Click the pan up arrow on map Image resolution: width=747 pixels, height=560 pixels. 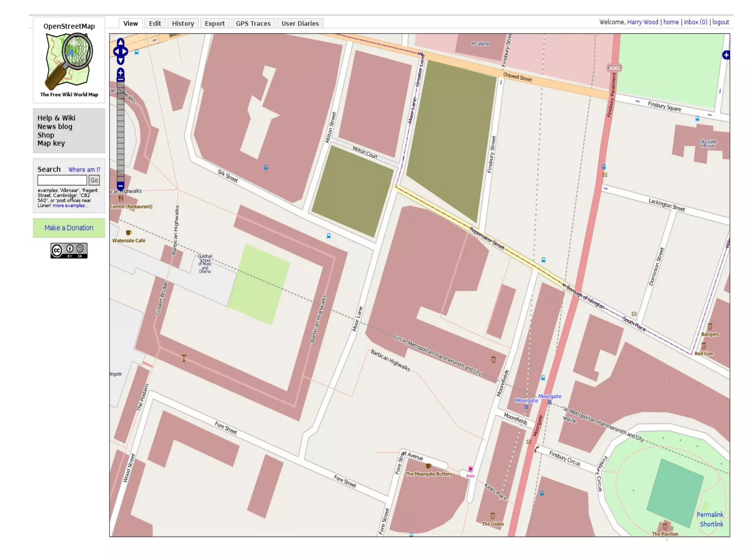pos(120,43)
